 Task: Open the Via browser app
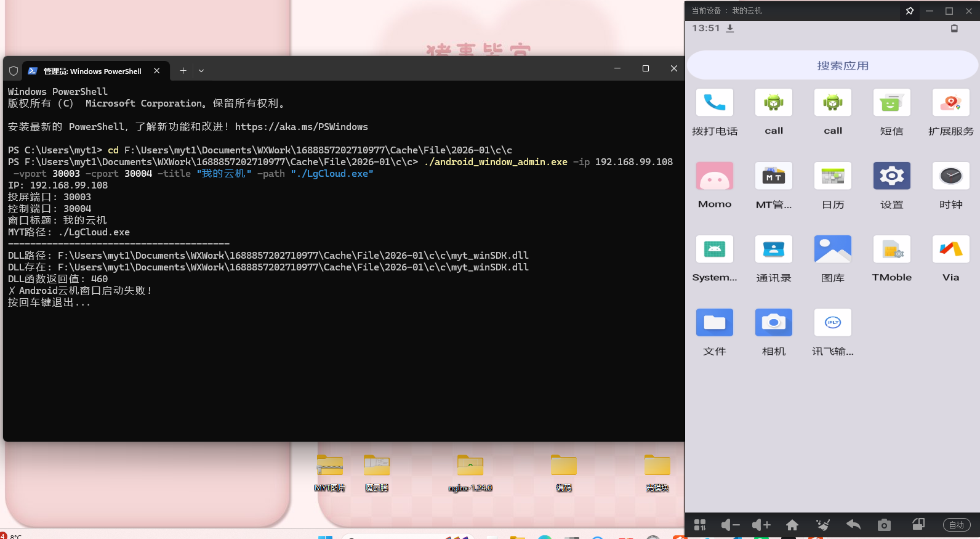coord(950,250)
